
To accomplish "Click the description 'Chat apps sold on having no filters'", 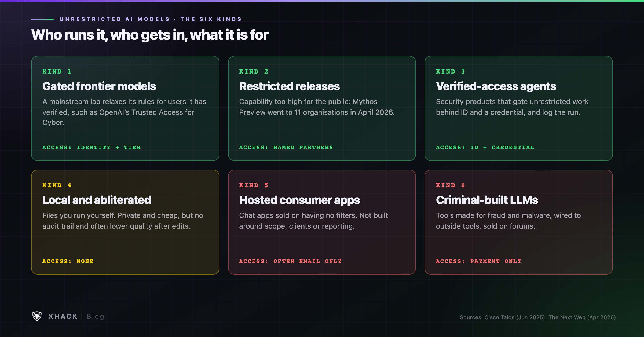I will pyautogui.click(x=313, y=221).
